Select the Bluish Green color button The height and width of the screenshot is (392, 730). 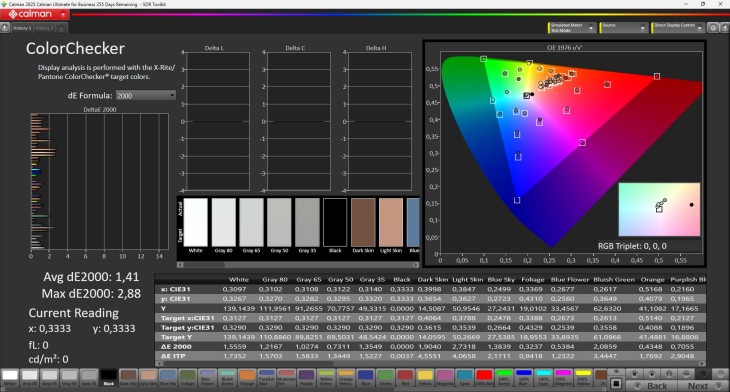[x=227, y=378]
